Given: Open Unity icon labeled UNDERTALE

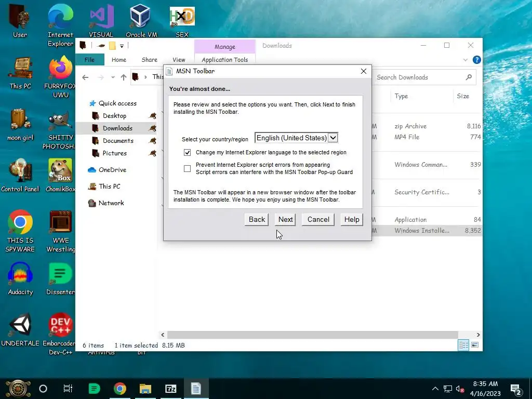Looking at the screenshot, I should click(20, 330).
